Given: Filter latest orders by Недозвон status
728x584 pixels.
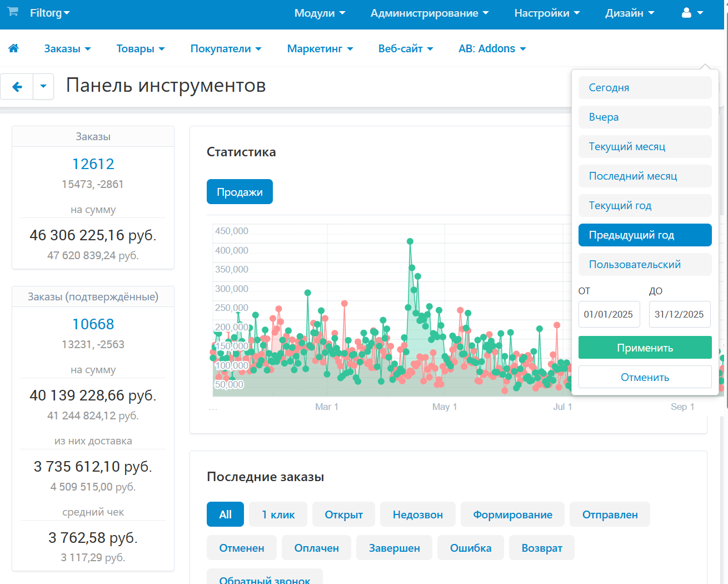Looking at the screenshot, I should pos(417,514).
